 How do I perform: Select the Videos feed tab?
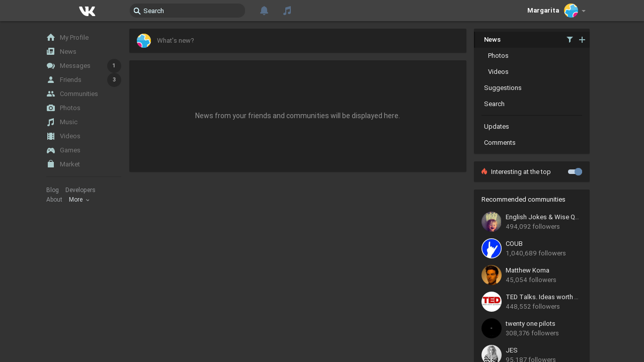532,72
